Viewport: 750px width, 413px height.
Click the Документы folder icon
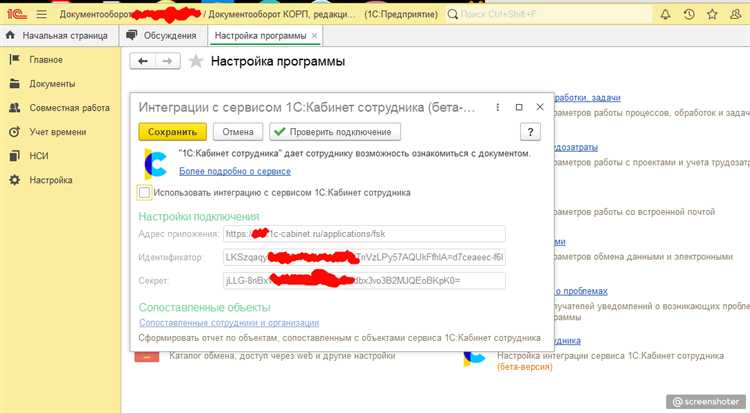point(15,84)
